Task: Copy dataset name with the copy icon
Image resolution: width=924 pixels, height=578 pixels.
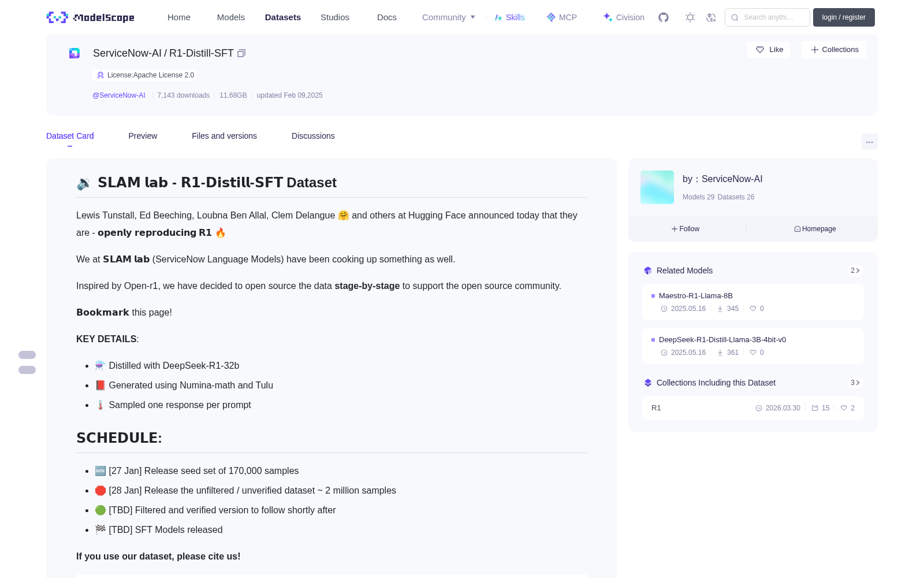Action: point(241,53)
